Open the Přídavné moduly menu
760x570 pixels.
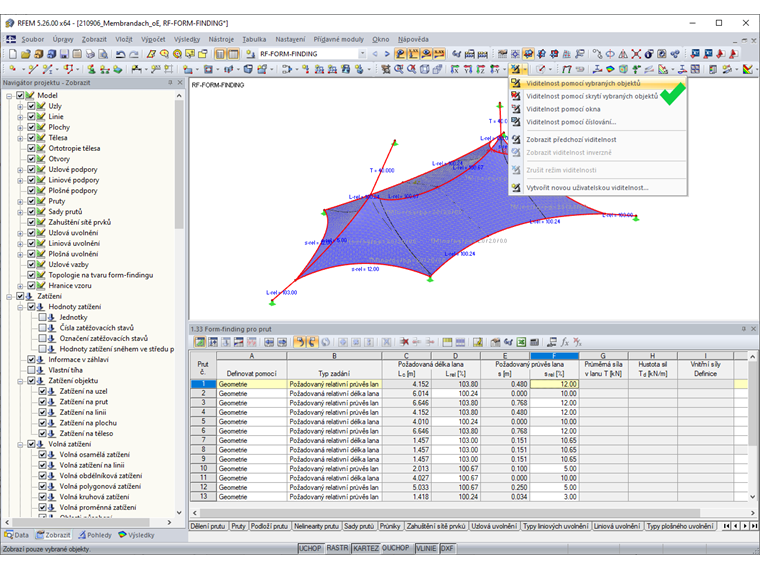338,39
